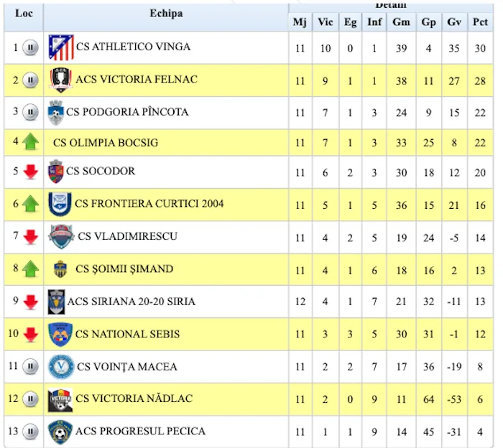Image resolution: width=503 pixels, height=448 pixels.
Task: Click the CS Șoimii Șimand crest
Action: 60,269
